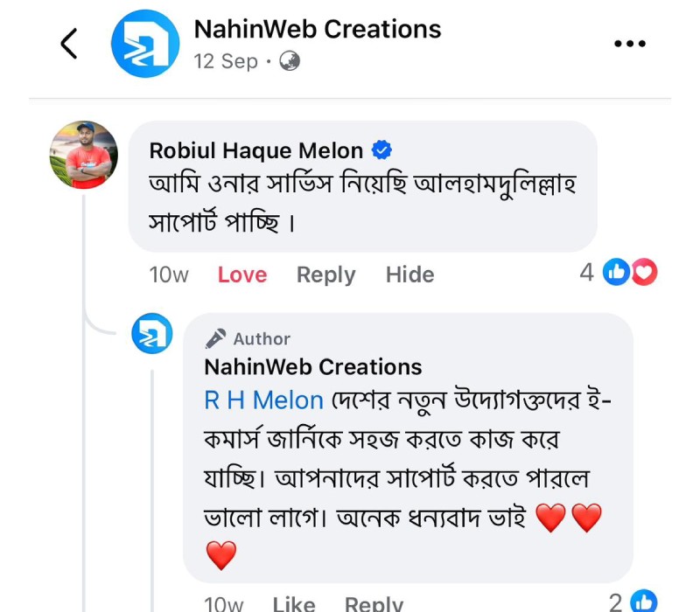Reply to Robiul Haque Melon's comment
Viewport: 700px width, 612px height.
[x=325, y=275]
